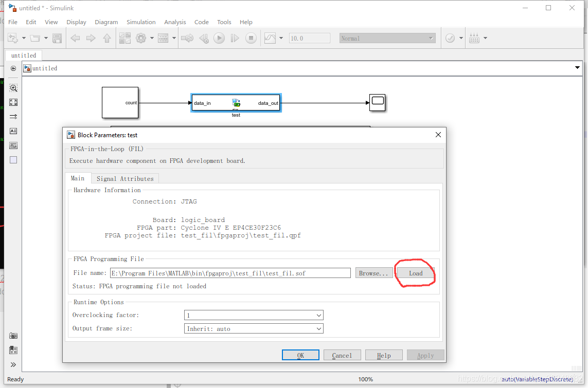588x388 pixels.
Task: Select the Zoom tool in the palette
Action: click(13, 87)
